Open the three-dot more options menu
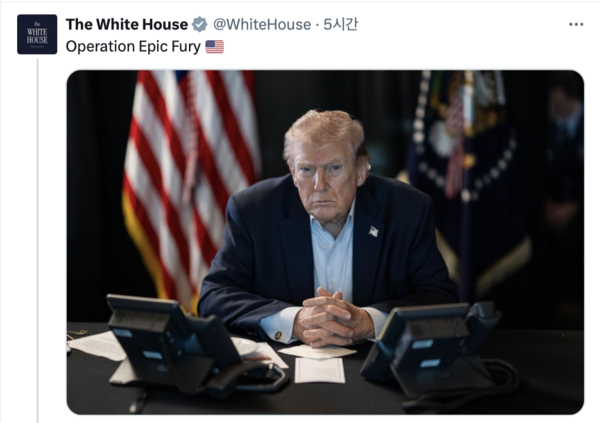Image resolution: width=600 pixels, height=423 pixels. pyautogui.click(x=576, y=24)
